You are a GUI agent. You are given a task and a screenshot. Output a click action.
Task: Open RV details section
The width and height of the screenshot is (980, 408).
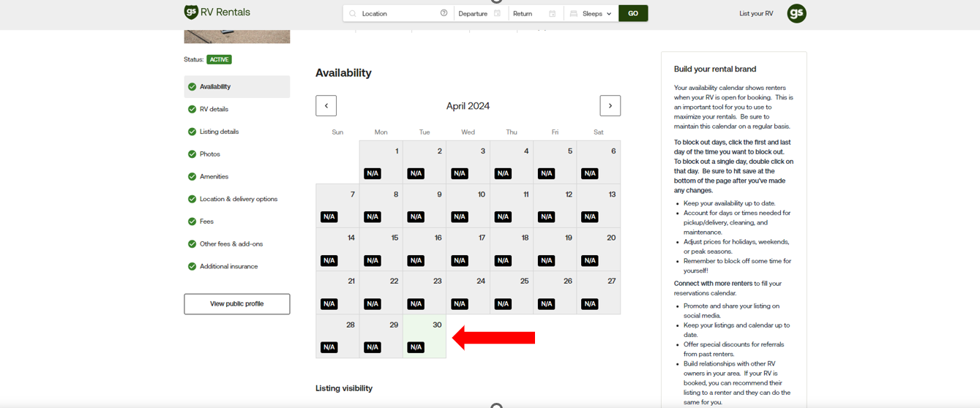pyautogui.click(x=214, y=109)
